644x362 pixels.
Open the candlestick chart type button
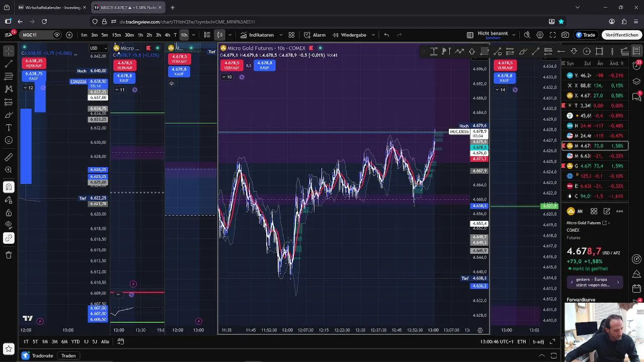coord(220,35)
